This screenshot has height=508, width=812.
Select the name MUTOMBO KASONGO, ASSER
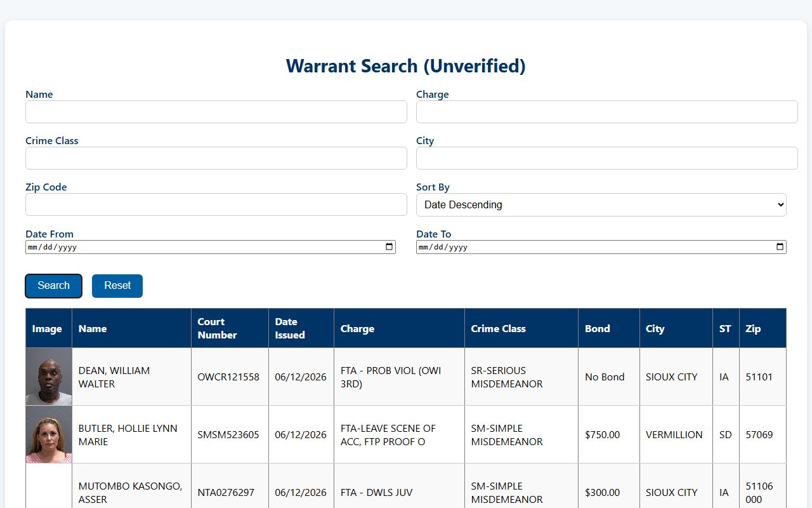131,493
